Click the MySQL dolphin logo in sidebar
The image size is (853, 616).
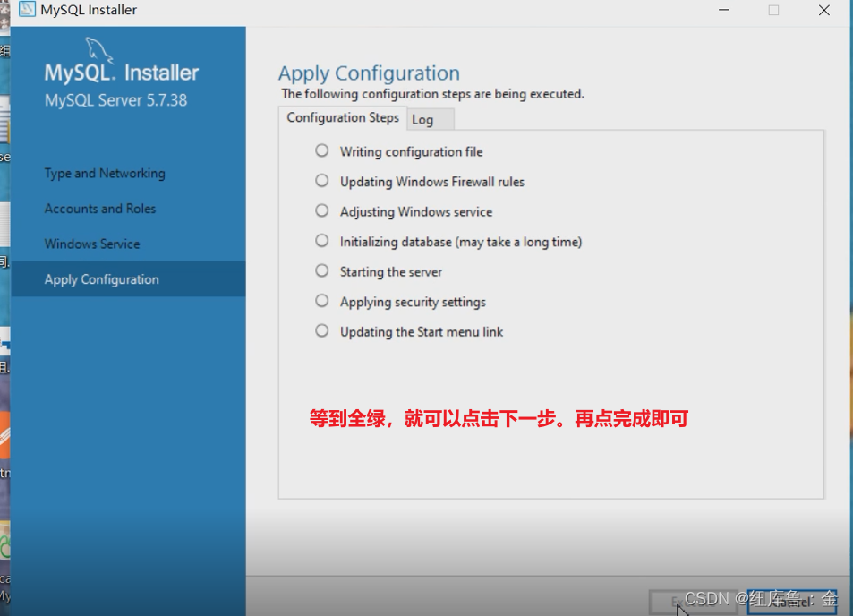pyautogui.click(x=99, y=50)
